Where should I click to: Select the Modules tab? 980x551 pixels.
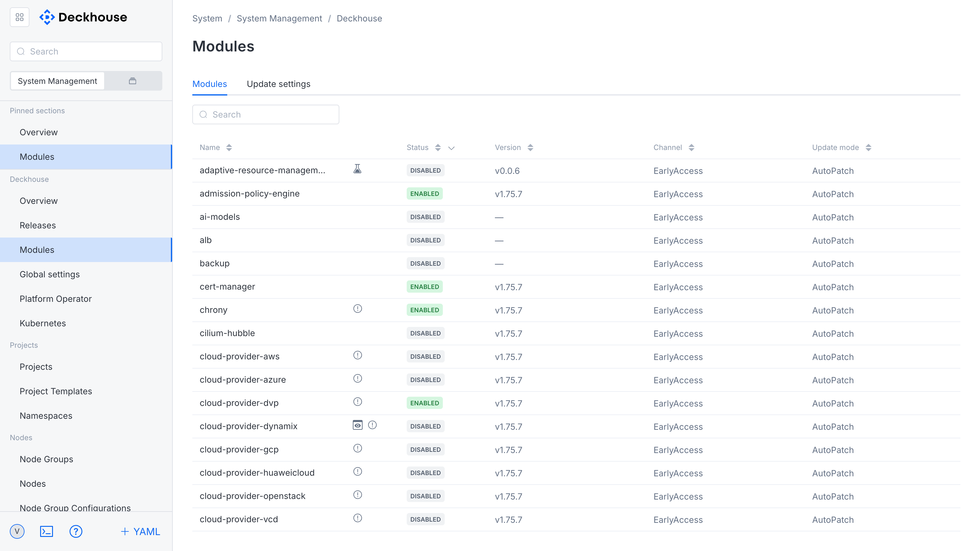[209, 84]
